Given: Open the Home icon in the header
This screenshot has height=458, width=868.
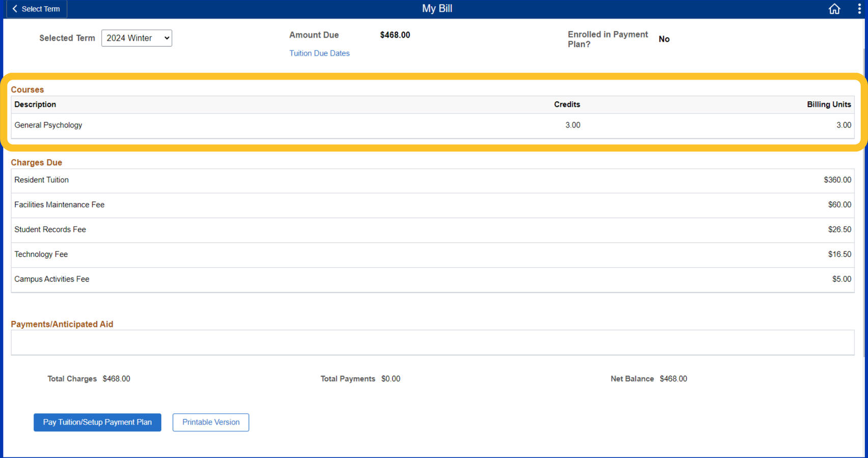Looking at the screenshot, I should pyautogui.click(x=834, y=9).
